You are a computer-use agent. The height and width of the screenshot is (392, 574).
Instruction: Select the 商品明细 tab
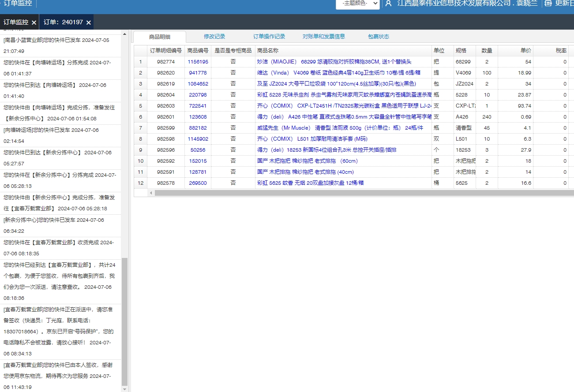[160, 37]
